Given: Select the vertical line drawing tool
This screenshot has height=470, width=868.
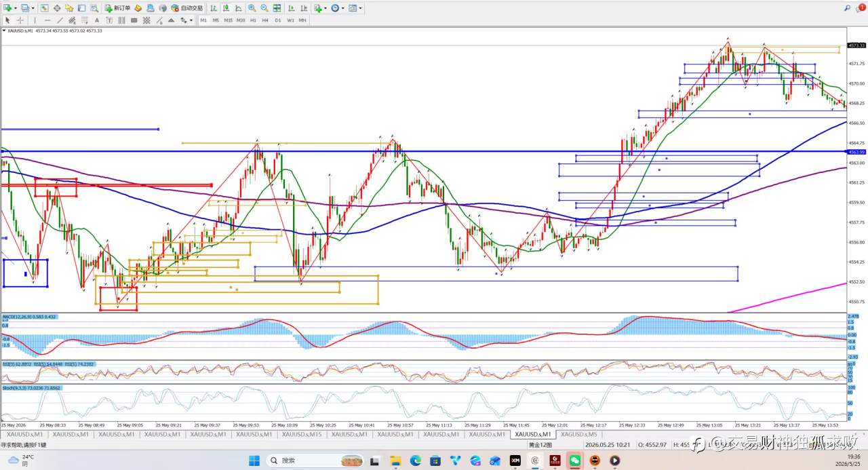Looking at the screenshot, I should tap(35, 20).
